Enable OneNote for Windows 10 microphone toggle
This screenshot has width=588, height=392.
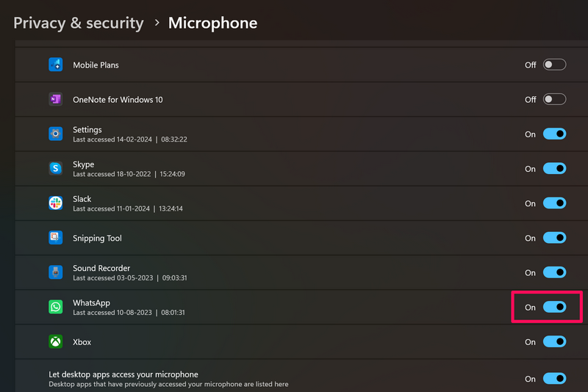point(554,99)
